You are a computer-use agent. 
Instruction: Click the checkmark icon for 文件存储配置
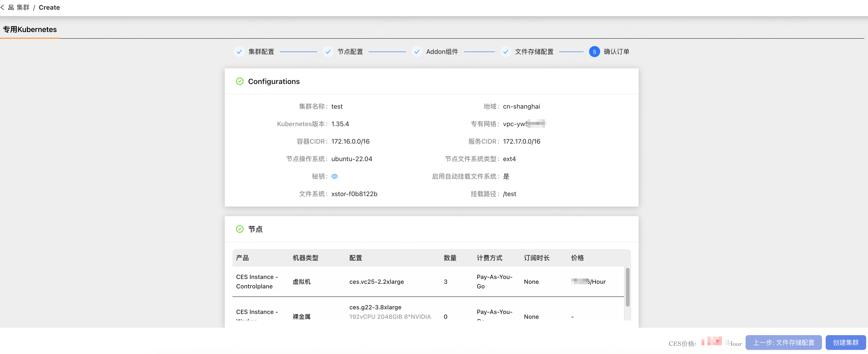coord(506,52)
